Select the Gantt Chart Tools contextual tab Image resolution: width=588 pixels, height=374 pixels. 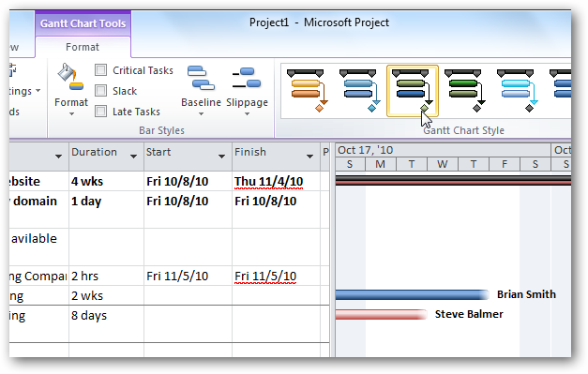(83, 23)
